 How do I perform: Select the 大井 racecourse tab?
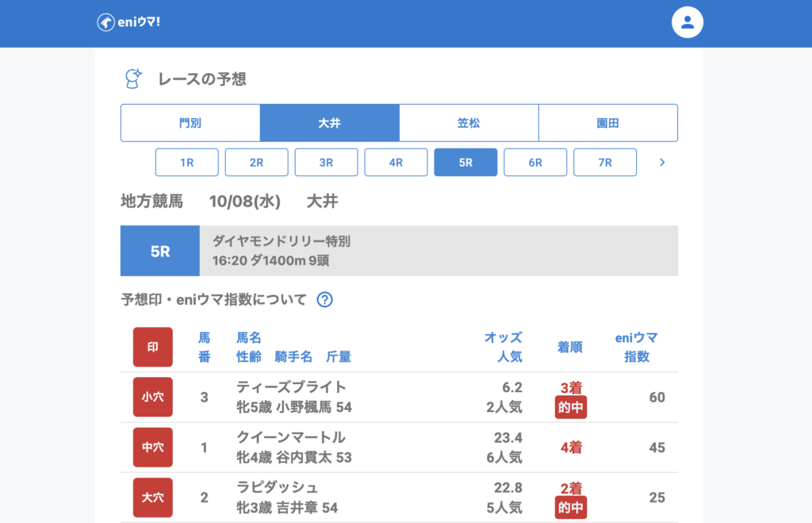(329, 123)
